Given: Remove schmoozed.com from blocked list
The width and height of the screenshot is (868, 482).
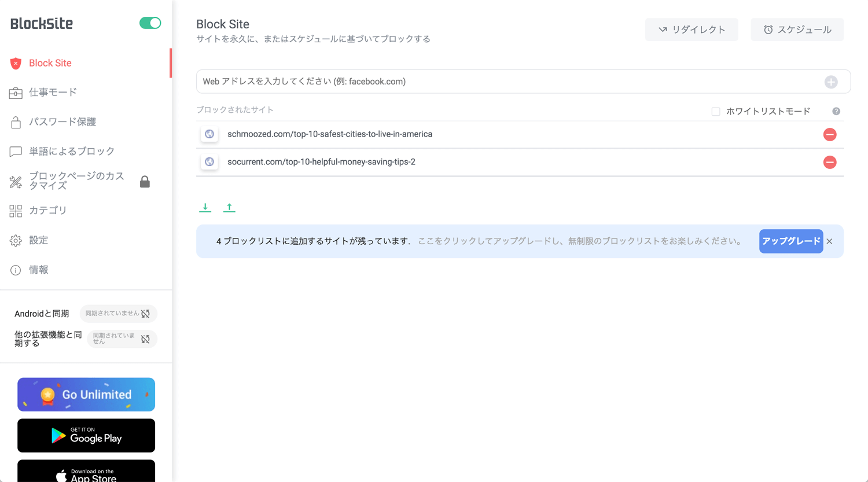Looking at the screenshot, I should (830, 134).
